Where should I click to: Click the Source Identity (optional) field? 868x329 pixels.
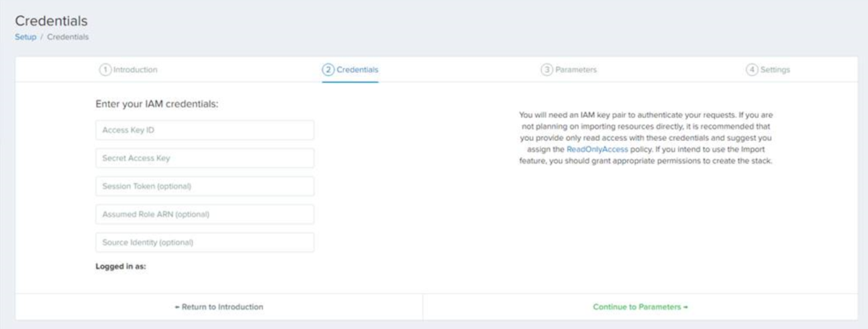(x=205, y=242)
